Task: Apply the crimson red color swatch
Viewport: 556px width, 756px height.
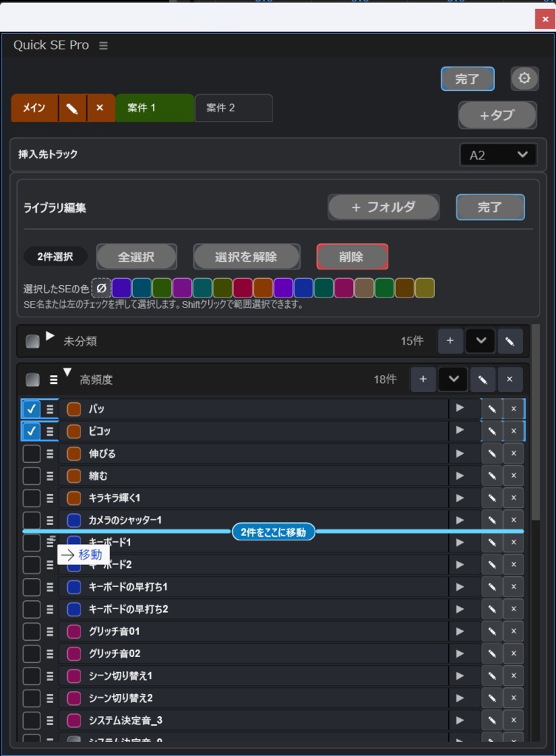Action: (x=243, y=289)
